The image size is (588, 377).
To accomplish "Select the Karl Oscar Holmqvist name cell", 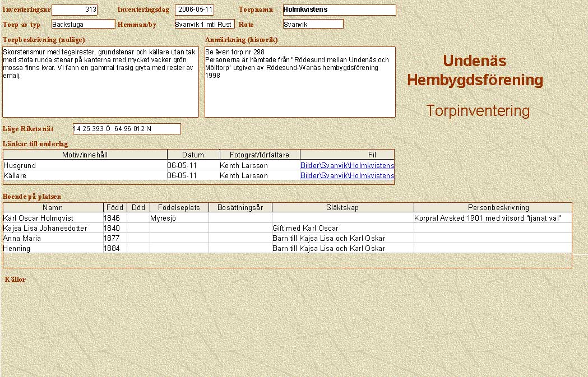I will 53,218.
